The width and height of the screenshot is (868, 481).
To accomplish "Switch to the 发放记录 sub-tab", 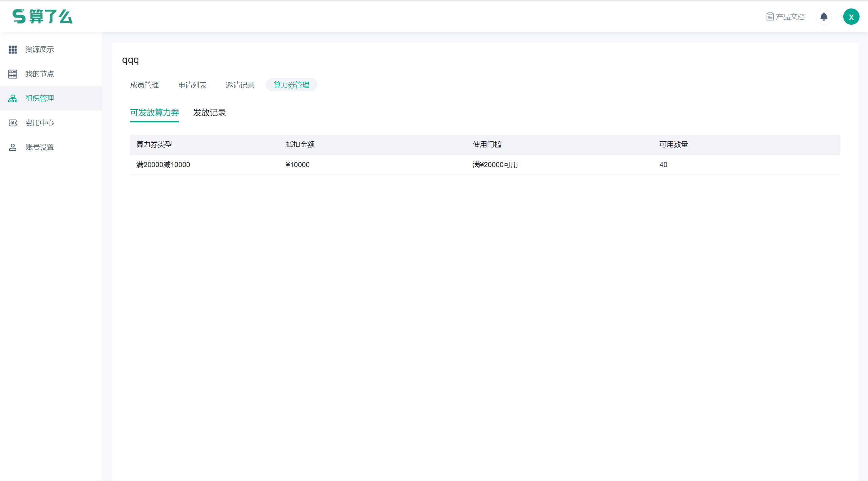I will click(x=210, y=113).
